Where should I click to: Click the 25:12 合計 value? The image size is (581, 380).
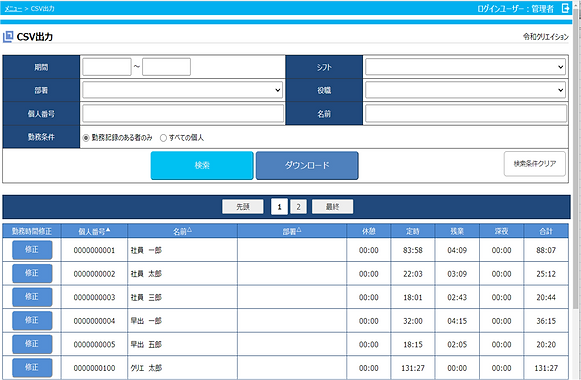click(546, 274)
